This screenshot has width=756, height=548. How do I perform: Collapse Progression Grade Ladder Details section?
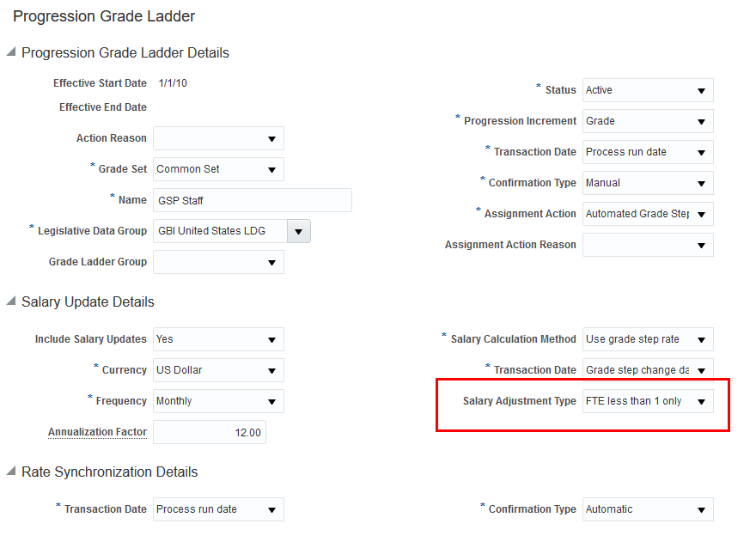tap(11, 52)
